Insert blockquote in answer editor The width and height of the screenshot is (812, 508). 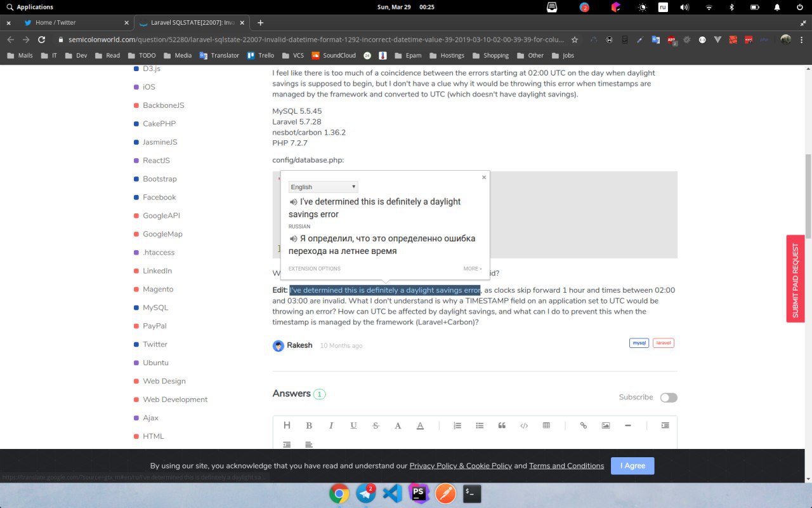[x=502, y=425]
